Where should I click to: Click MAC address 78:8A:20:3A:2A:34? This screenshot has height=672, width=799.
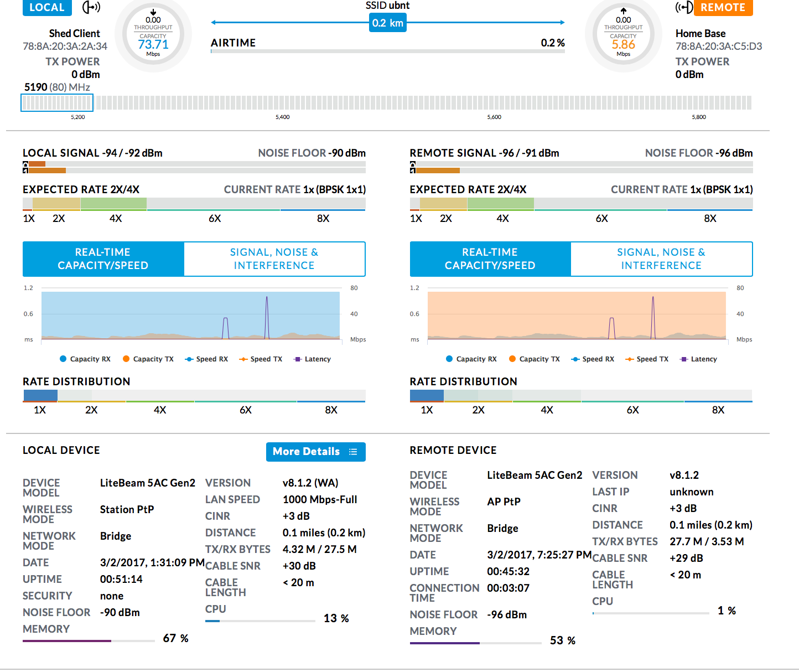click(x=65, y=46)
